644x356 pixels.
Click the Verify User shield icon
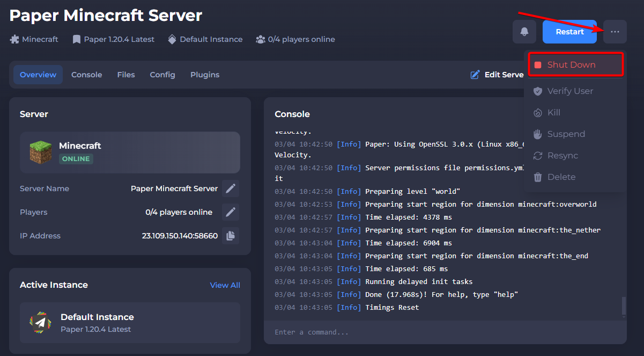538,91
